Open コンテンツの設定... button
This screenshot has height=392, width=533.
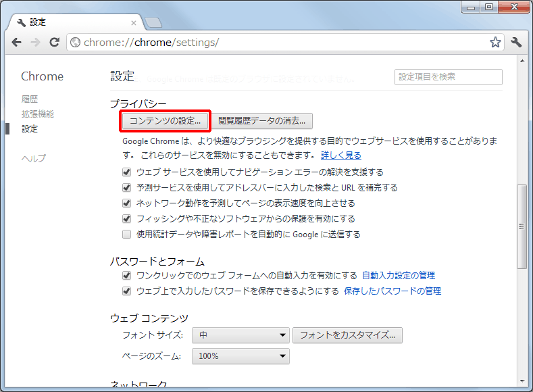click(166, 121)
